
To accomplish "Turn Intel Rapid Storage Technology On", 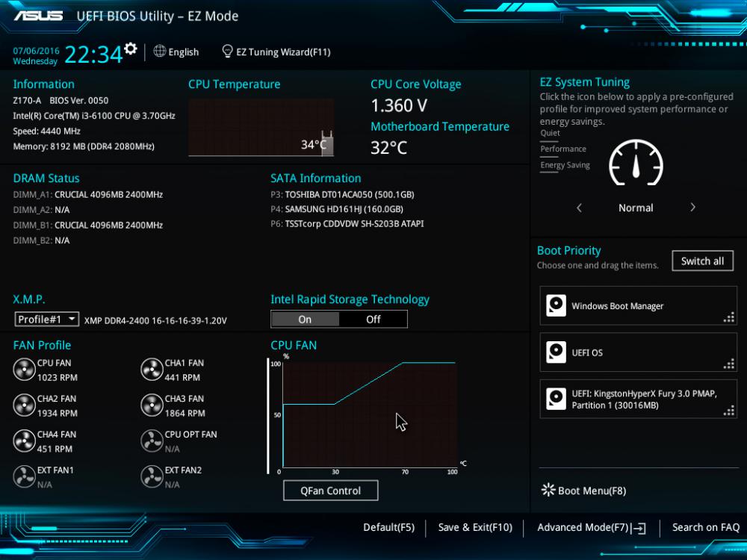I will coord(305,319).
